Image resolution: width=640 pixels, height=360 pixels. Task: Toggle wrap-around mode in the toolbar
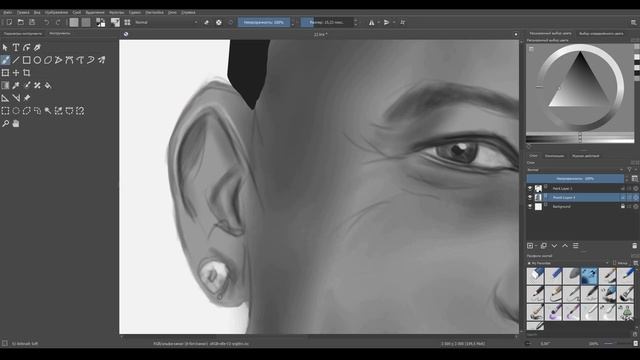pyautogui.click(x=402, y=22)
